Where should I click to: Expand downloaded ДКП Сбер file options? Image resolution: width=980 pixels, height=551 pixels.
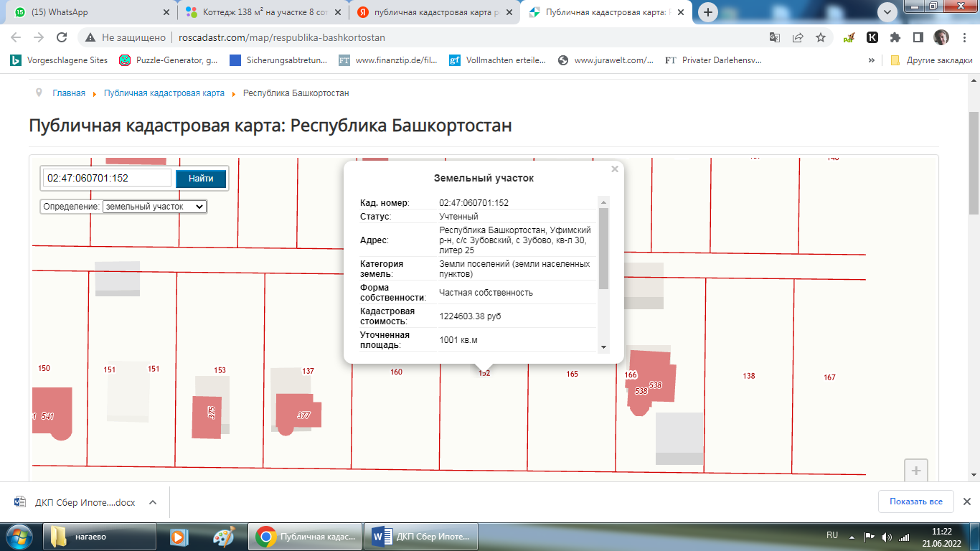point(153,502)
